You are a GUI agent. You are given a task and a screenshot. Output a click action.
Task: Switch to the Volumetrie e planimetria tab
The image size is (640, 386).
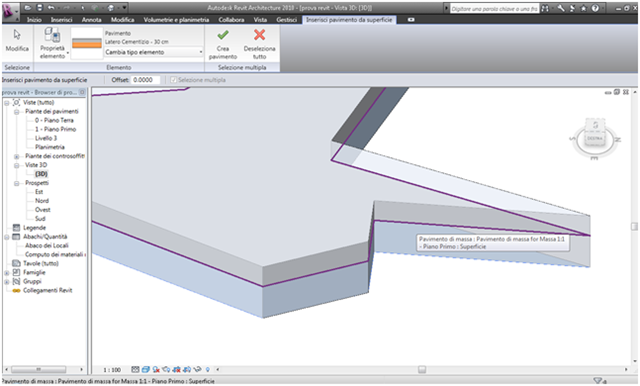(x=176, y=20)
